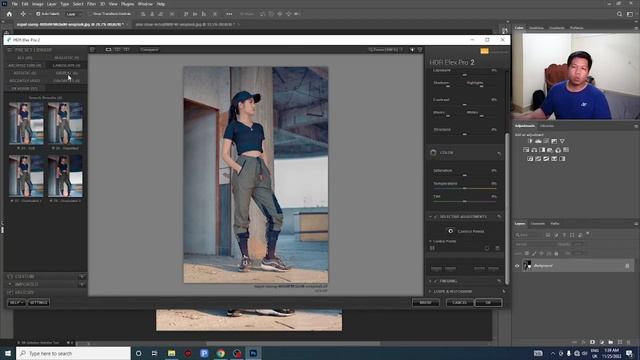The height and width of the screenshot is (360, 640).
Task: Click the Compare button
Action: (x=149, y=49)
